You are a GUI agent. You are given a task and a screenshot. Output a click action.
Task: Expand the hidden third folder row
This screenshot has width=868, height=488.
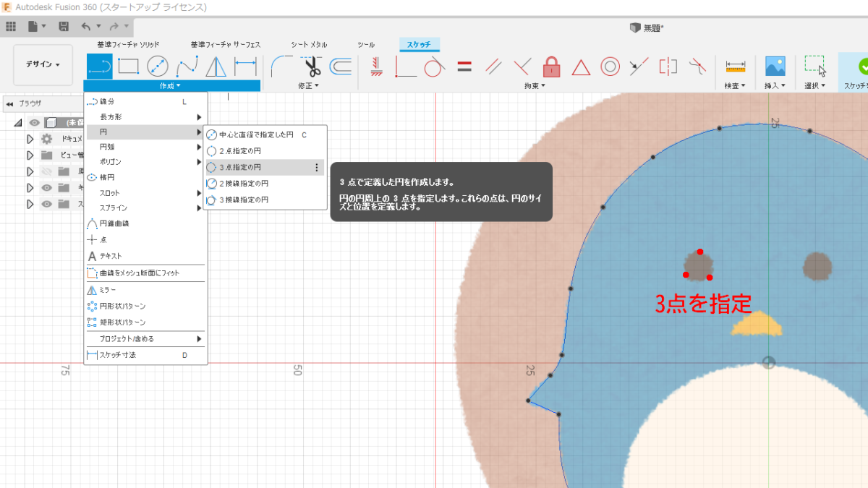tap(30, 171)
